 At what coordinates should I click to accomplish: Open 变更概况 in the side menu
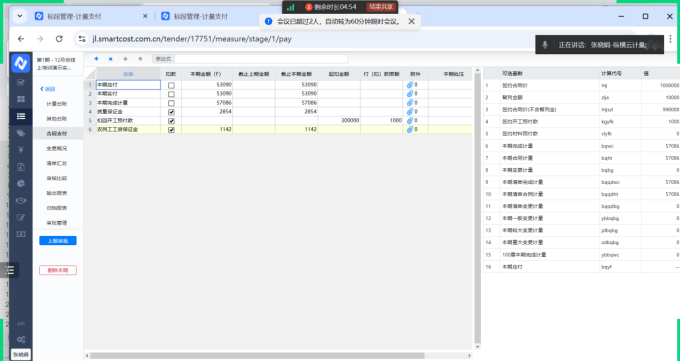(57, 148)
